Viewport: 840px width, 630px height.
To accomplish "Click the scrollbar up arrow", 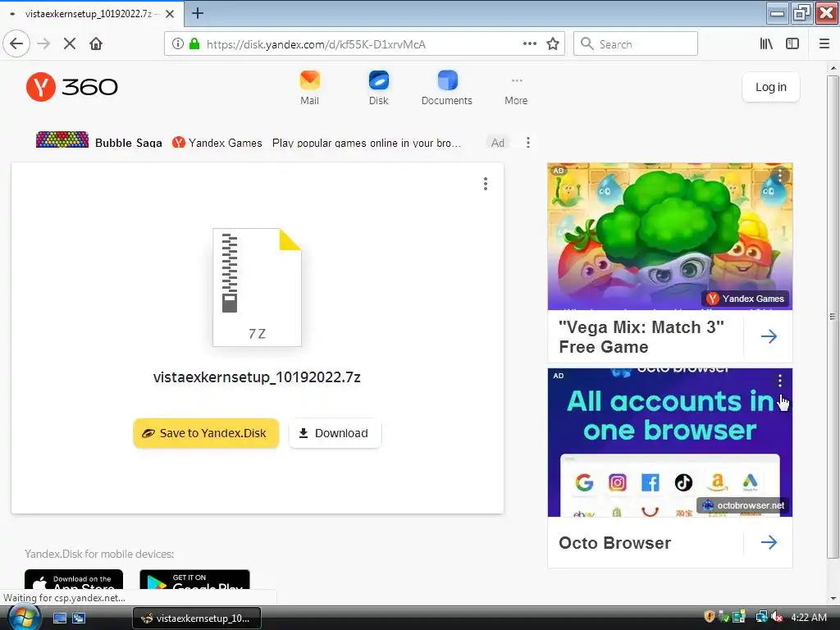I will [833, 68].
